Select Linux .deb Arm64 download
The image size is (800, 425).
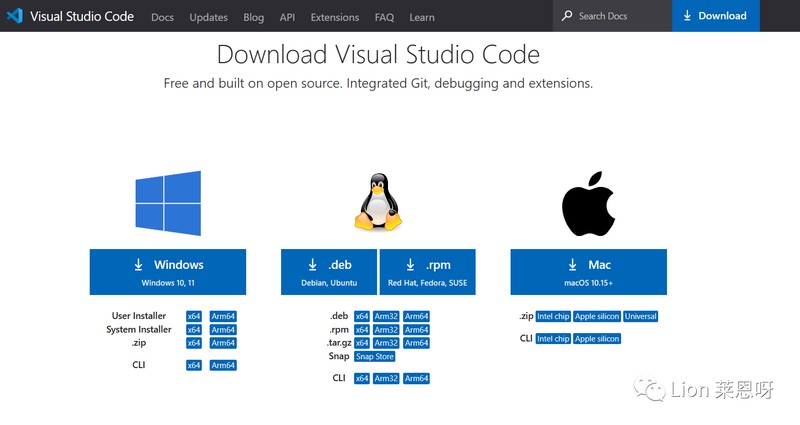416,316
